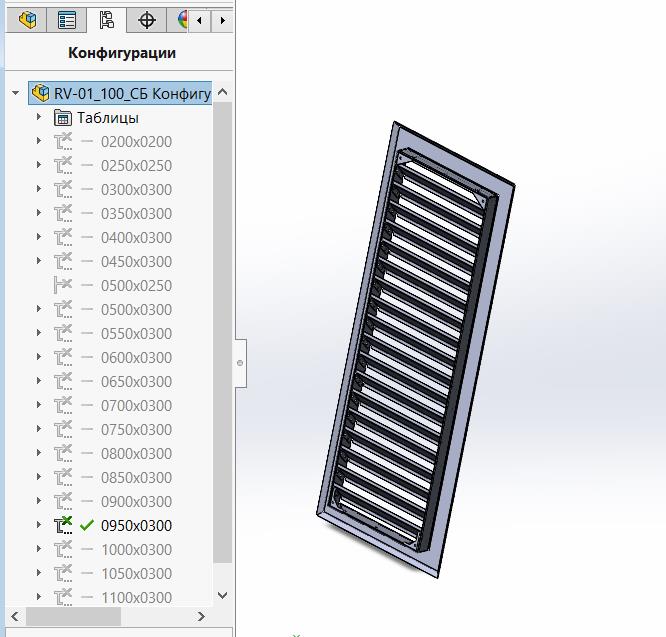Click the panel collapse handle on splitter
Viewport: 666px width, 637px height.
240,363
